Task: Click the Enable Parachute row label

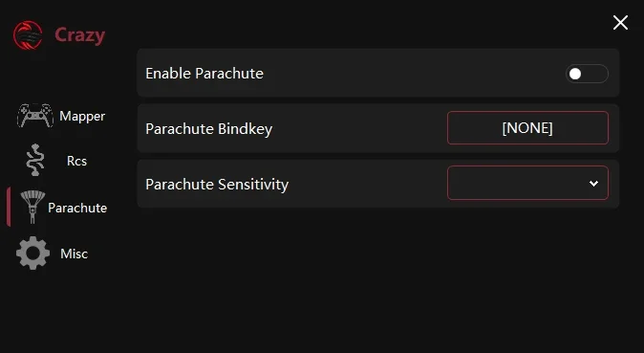Action: tap(204, 74)
